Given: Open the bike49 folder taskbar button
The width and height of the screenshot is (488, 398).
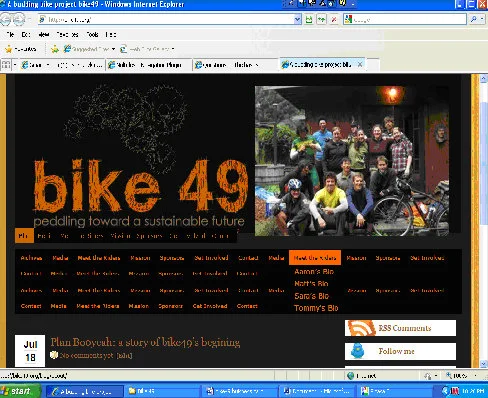Looking at the screenshot, I should point(163,391).
